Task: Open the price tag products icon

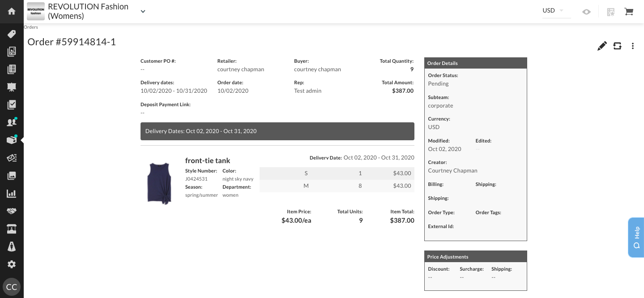Action: click(x=12, y=34)
